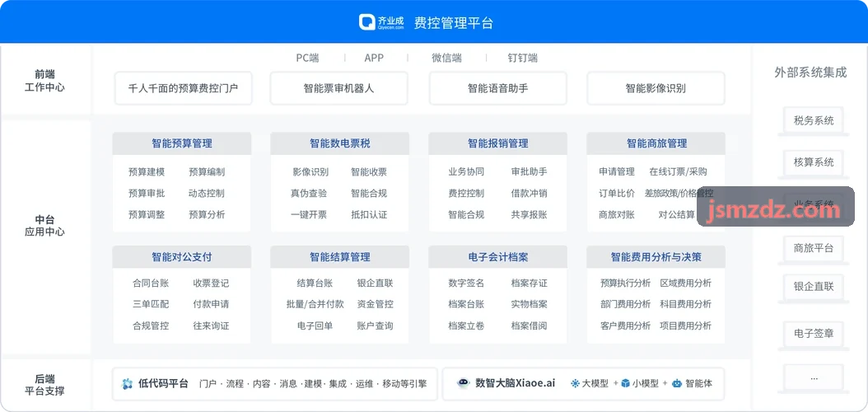Click the 批量/合并付款 item
Screen dimensions: 868x412
(x=315, y=304)
